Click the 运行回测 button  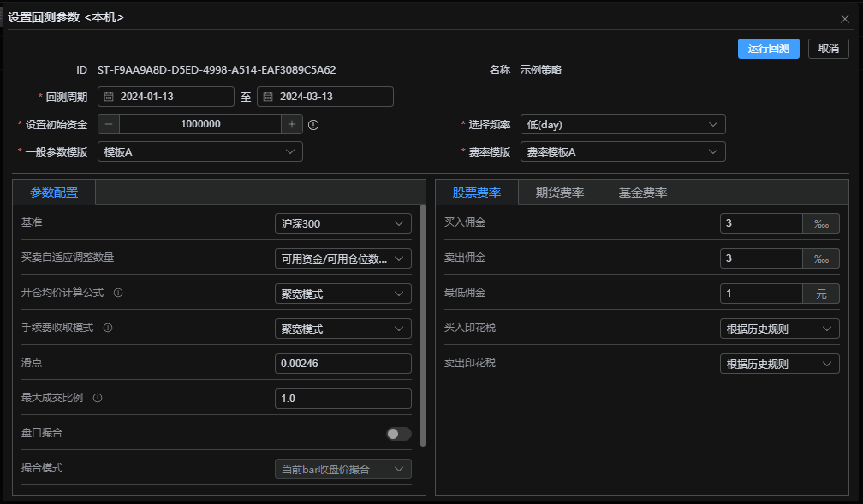pyautogui.click(x=768, y=49)
